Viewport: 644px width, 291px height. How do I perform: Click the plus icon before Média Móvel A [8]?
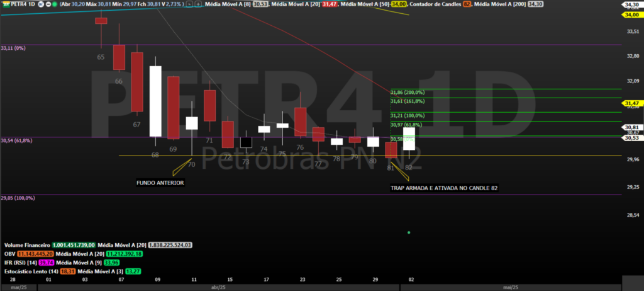[x=198, y=4]
